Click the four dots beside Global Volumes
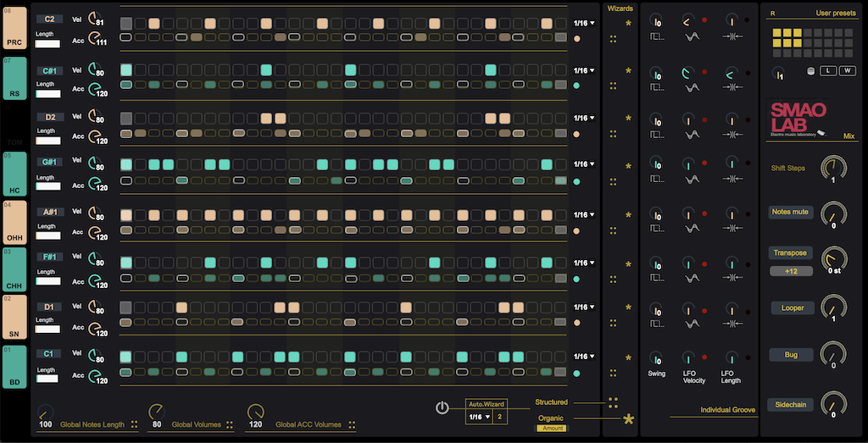 click(230, 424)
